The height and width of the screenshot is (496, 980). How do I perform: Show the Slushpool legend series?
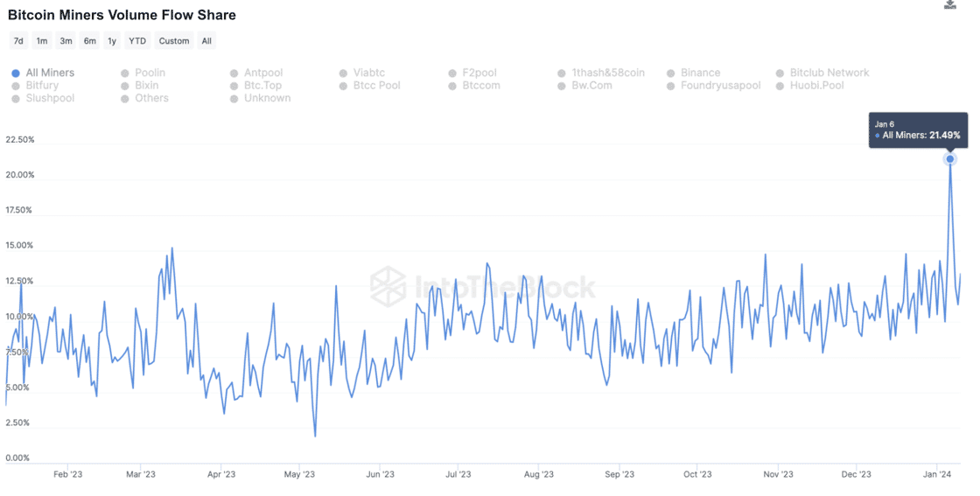[x=43, y=98]
